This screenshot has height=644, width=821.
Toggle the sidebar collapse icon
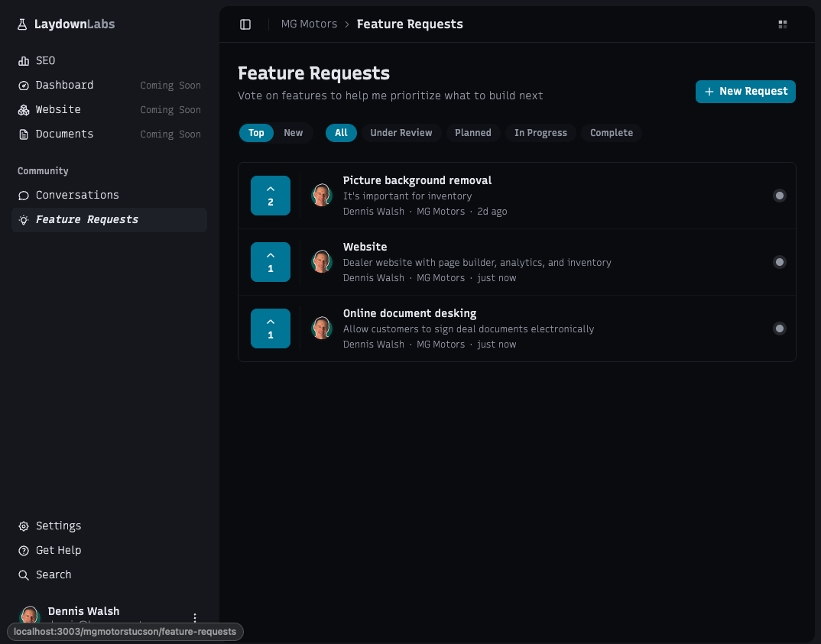245,24
